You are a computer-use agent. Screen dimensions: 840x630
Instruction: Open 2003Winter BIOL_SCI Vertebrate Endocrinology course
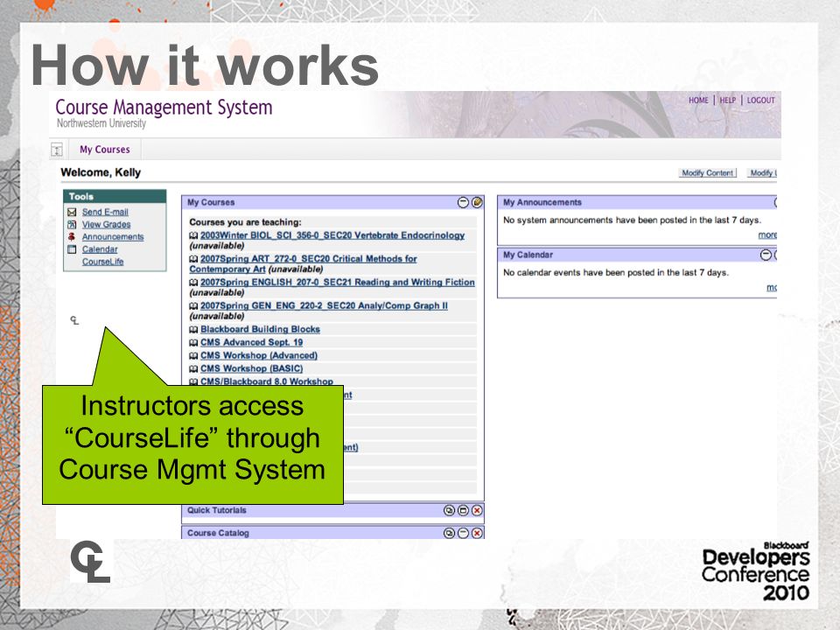(x=332, y=235)
